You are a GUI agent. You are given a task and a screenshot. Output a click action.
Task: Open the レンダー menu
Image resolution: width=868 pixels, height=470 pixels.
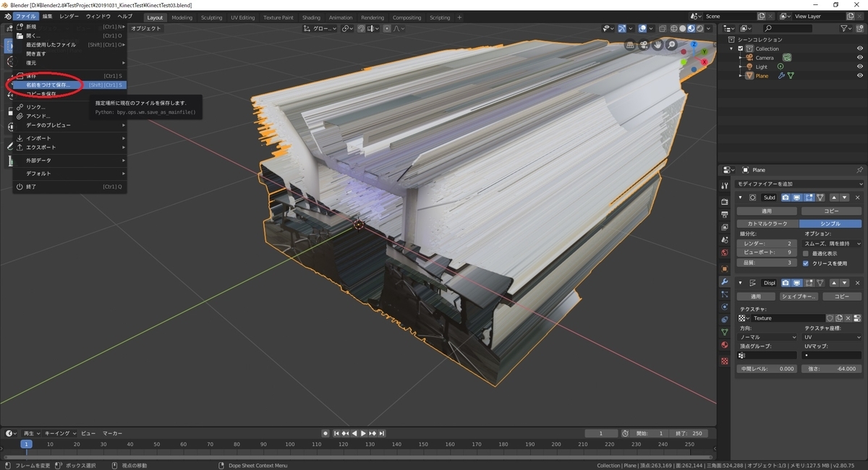69,16
